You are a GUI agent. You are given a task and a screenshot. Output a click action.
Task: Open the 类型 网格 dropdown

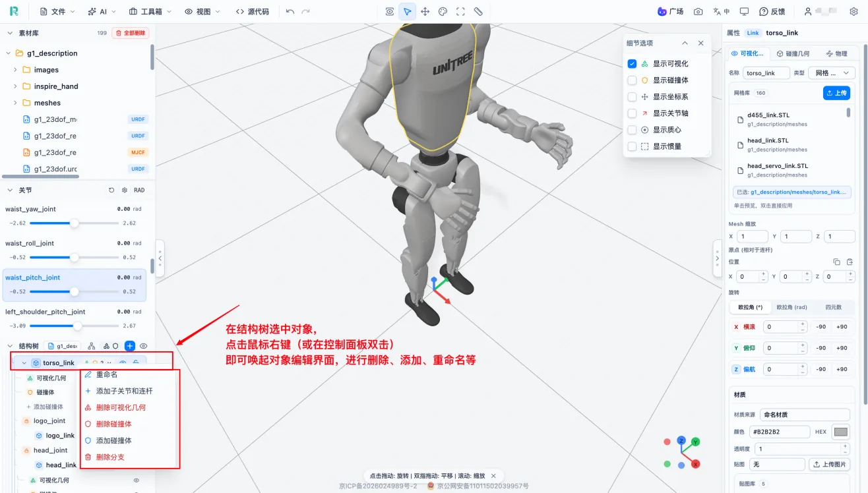[832, 72]
